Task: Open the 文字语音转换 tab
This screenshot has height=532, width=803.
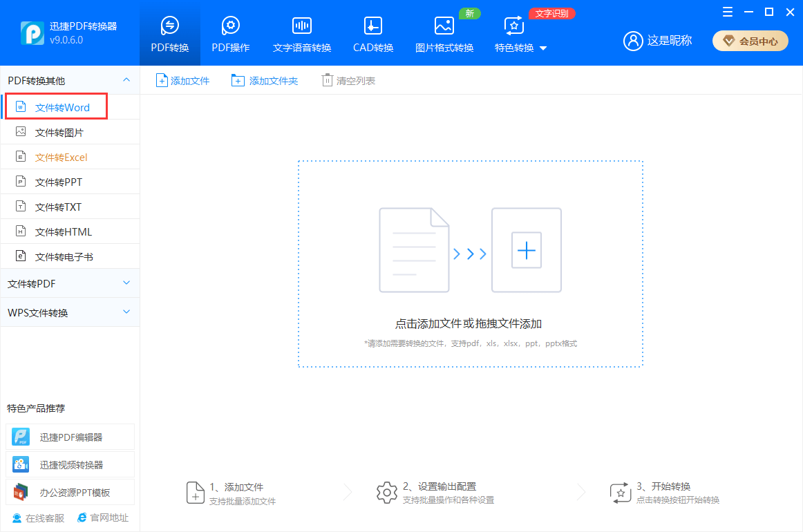Action: click(301, 35)
